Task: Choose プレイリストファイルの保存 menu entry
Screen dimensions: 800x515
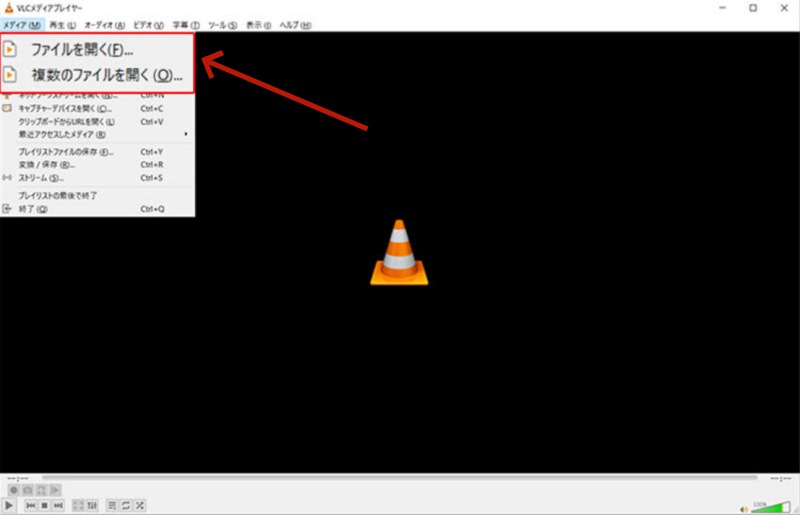Action: click(x=97, y=152)
